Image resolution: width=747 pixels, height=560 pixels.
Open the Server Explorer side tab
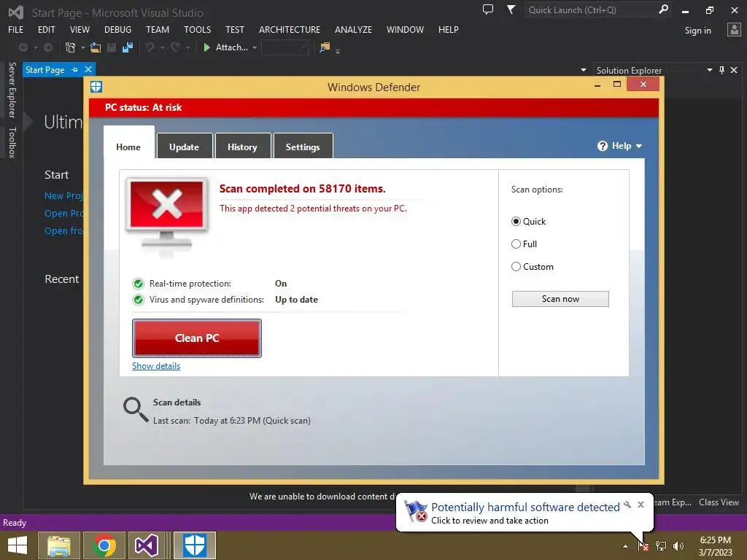coord(12,90)
